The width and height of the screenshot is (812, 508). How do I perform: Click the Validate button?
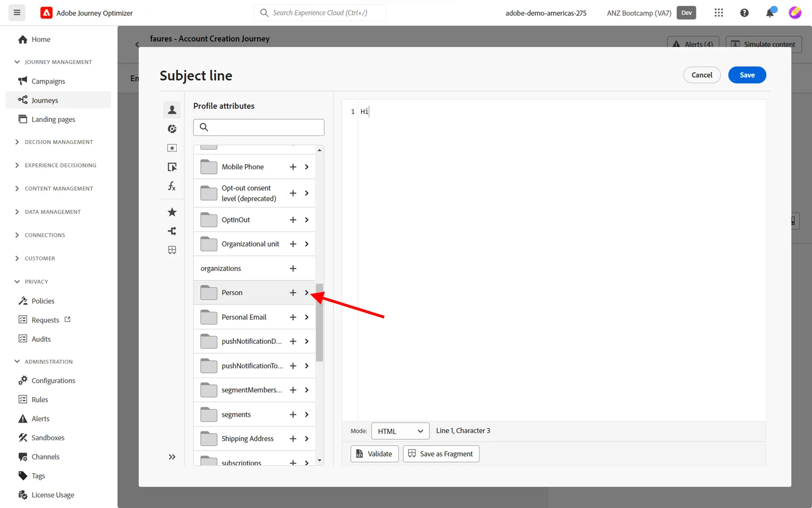(374, 454)
